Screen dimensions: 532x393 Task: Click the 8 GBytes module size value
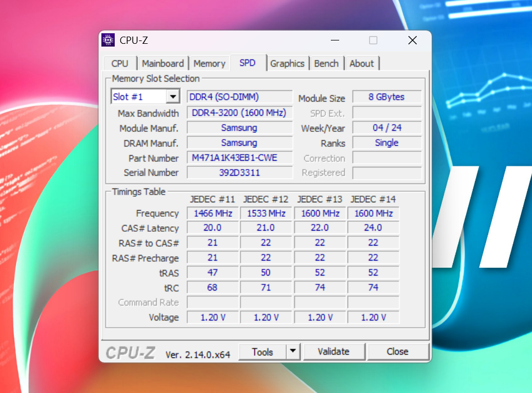(387, 96)
